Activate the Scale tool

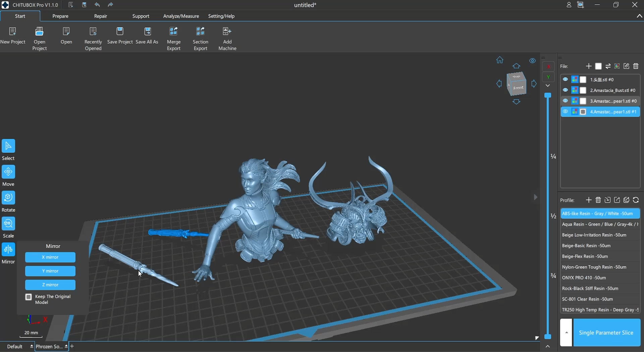(8, 224)
